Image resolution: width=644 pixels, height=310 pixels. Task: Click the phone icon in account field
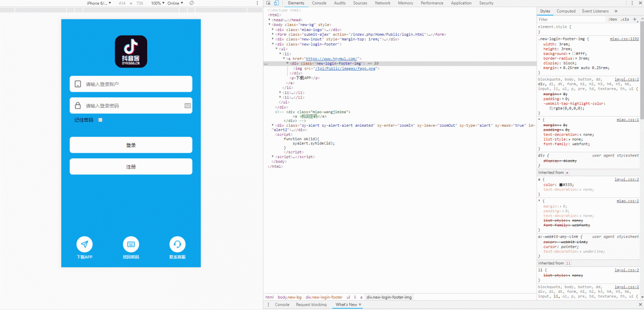pos(78,84)
